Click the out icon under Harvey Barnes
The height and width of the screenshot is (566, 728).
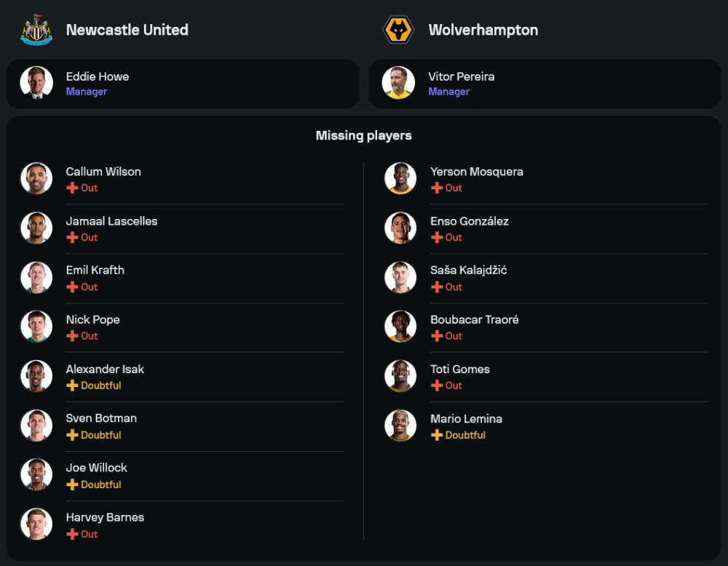pyautogui.click(x=72, y=534)
